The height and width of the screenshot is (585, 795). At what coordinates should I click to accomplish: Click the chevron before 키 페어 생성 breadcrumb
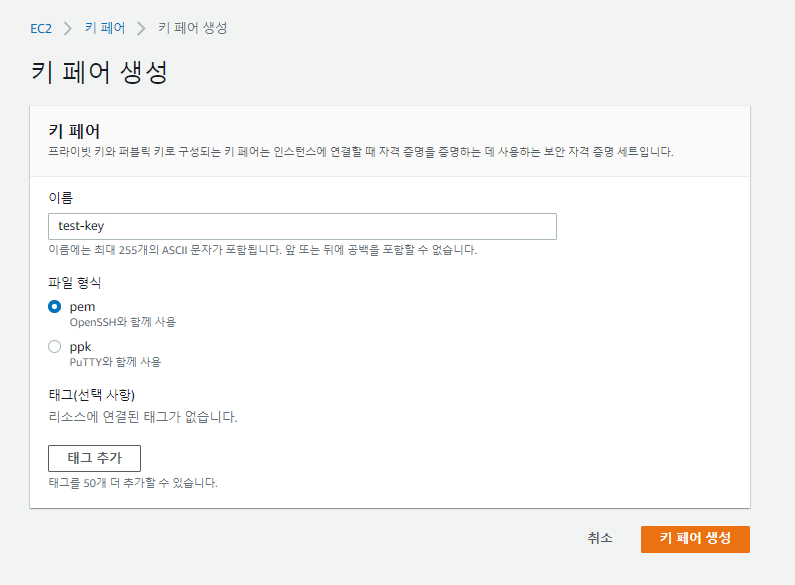point(141,28)
